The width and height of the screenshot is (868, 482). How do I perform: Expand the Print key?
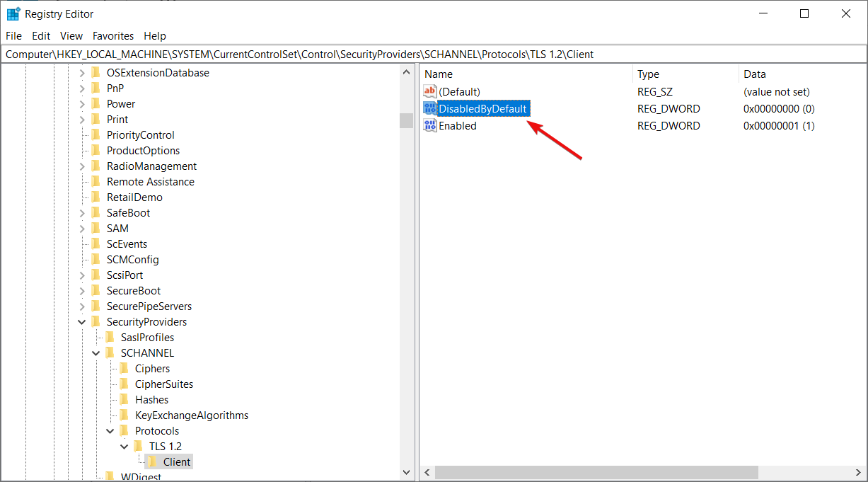pos(82,119)
